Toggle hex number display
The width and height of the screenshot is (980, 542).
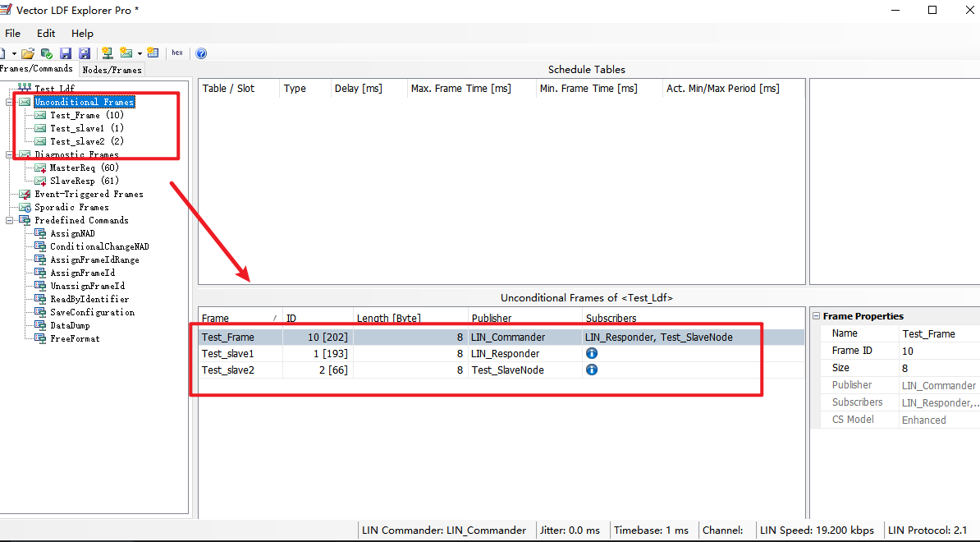pos(177,53)
